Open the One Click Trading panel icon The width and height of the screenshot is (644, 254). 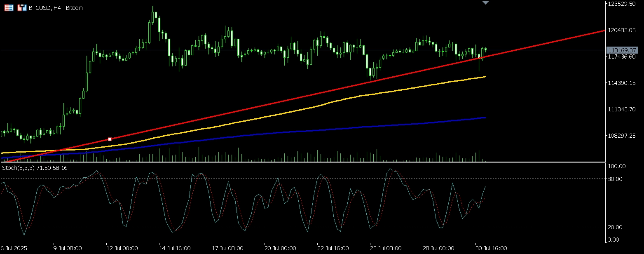(x=9, y=8)
